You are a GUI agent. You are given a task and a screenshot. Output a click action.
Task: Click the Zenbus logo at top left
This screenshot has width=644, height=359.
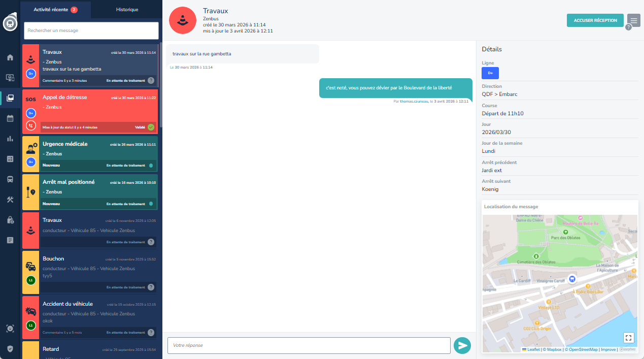pyautogui.click(x=10, y=23)
